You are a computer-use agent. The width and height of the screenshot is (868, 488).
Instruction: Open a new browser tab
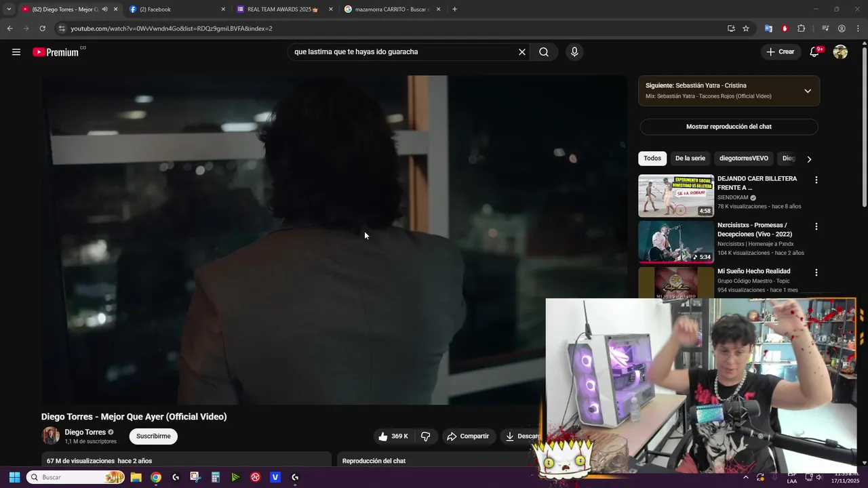pyautogui.click(x=454, y=9)
